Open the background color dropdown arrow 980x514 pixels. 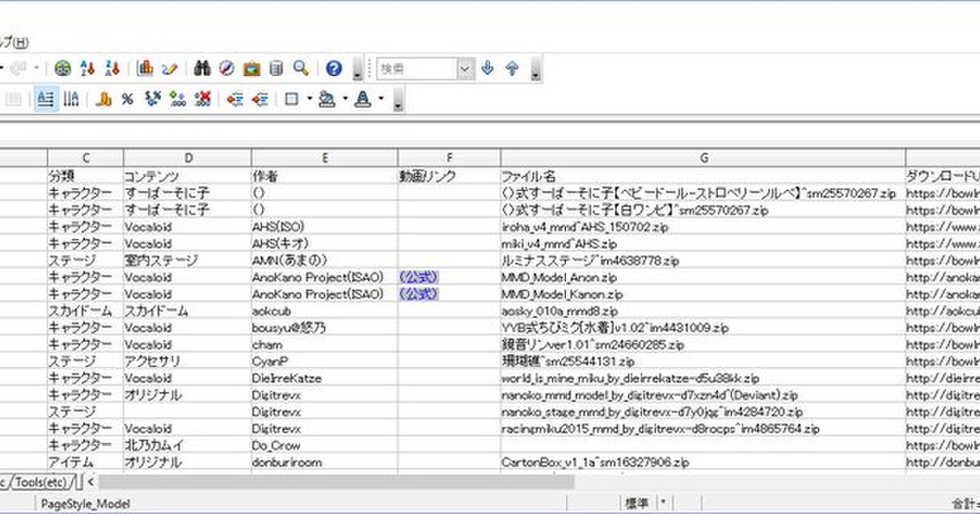click(x=344, y=100)
